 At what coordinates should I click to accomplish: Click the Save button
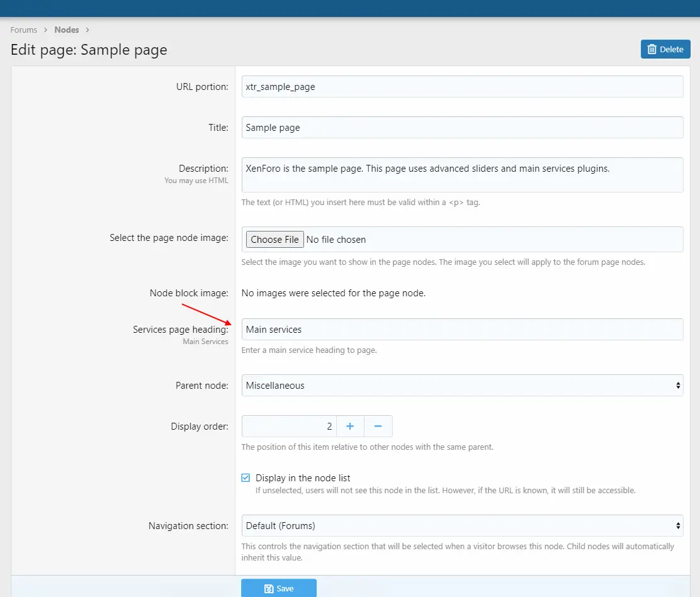coord(279,588)
